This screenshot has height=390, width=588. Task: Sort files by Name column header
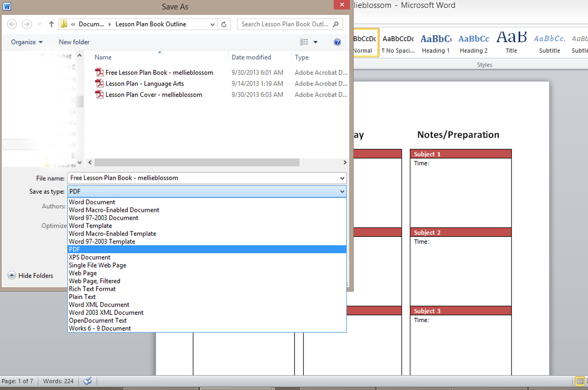pos(103,57)
